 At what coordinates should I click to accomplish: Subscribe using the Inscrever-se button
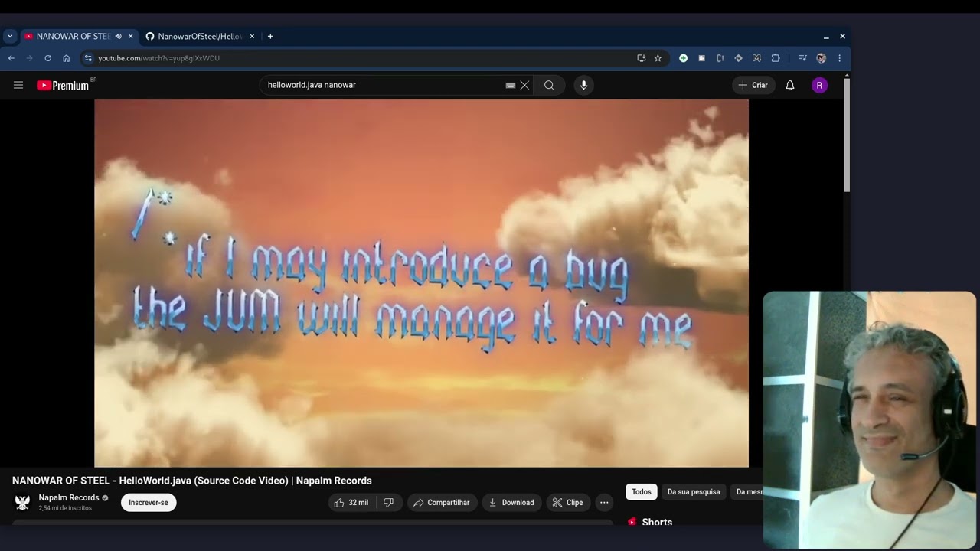[149, 502]
